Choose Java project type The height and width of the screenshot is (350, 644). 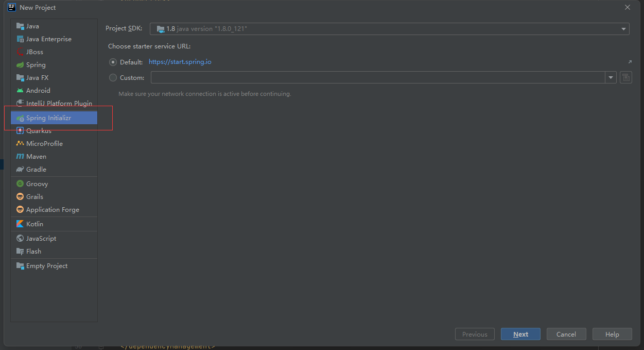point(54,26)
